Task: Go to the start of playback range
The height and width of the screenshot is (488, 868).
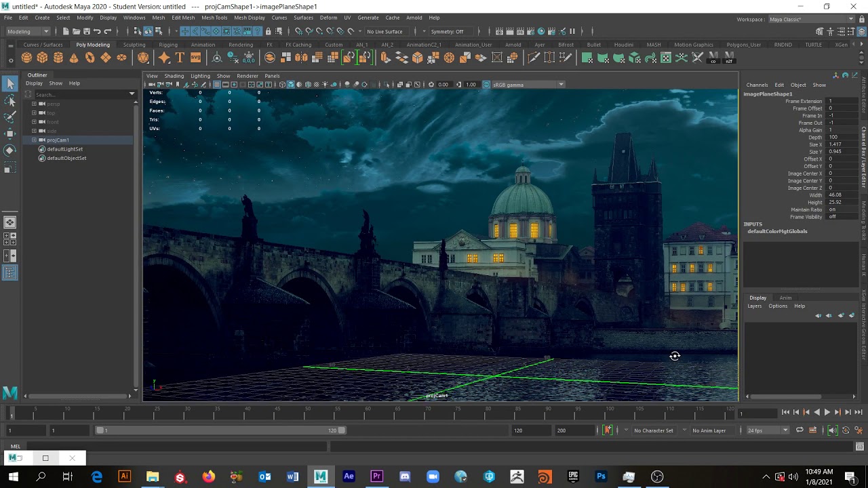Action: [x=785, y=412]
